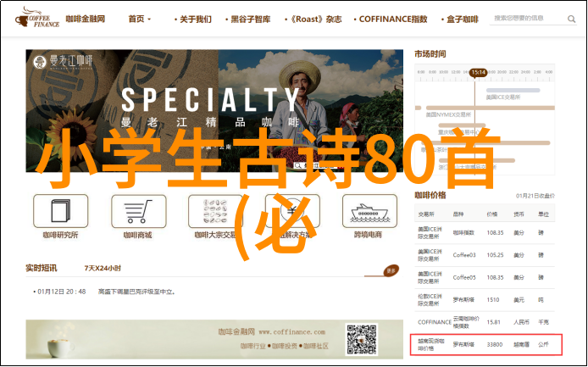Viewport: 588px width, 367px height.
Task: Click the 品种 column header
Action: tap(458, 214)
